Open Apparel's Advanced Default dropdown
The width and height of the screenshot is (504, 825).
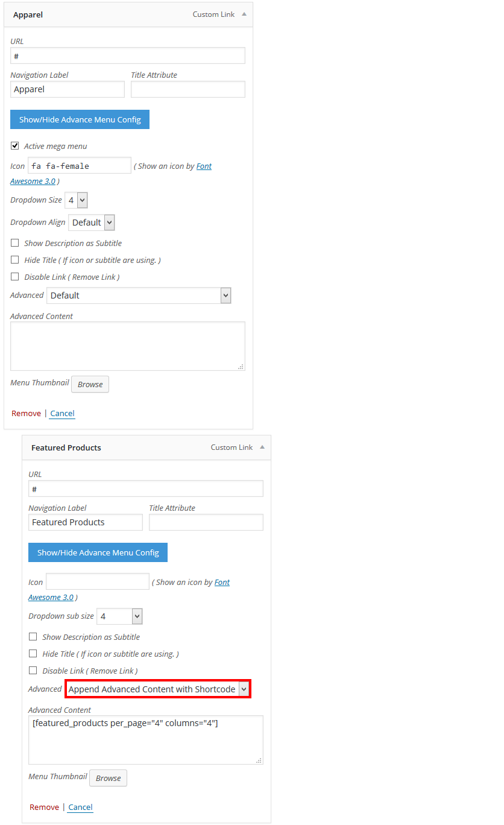click(139, 296)
